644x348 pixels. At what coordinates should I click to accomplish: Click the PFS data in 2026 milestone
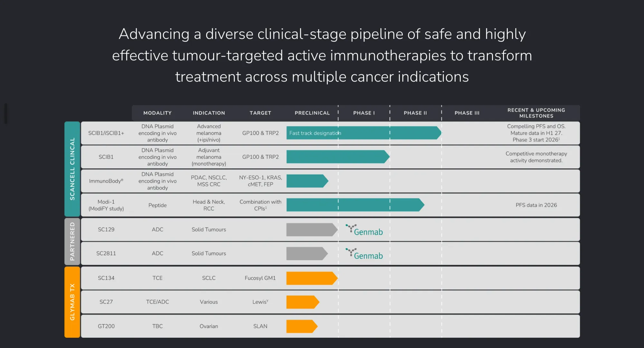tap(536, 205)
